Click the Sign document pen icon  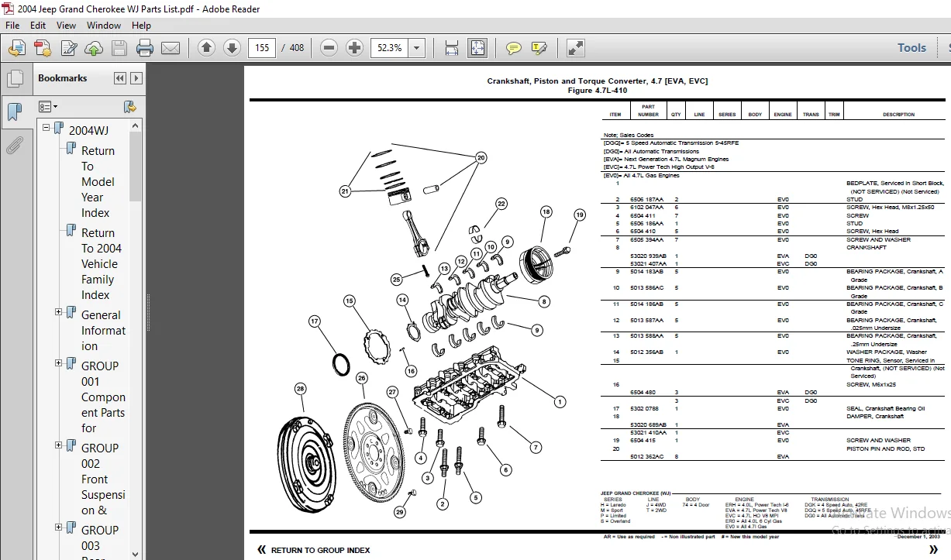[x=68, y=48]
